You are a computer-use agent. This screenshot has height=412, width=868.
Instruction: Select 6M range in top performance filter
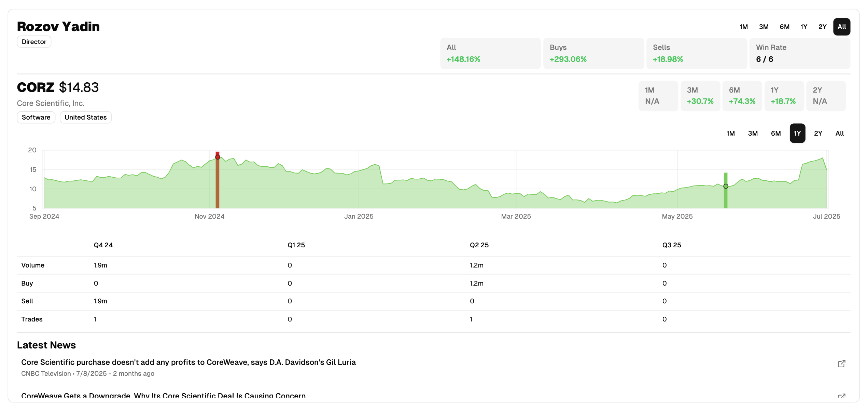pyautogui.click(x=785, y=27)
